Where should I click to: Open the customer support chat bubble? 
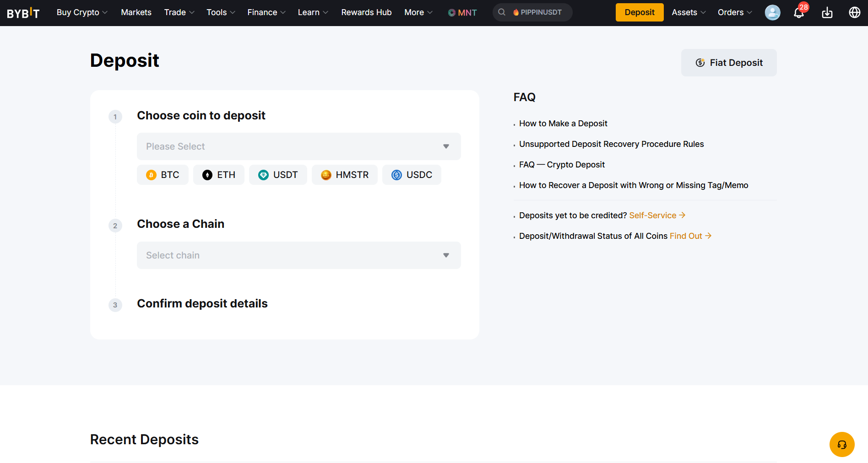coord(842,444)
